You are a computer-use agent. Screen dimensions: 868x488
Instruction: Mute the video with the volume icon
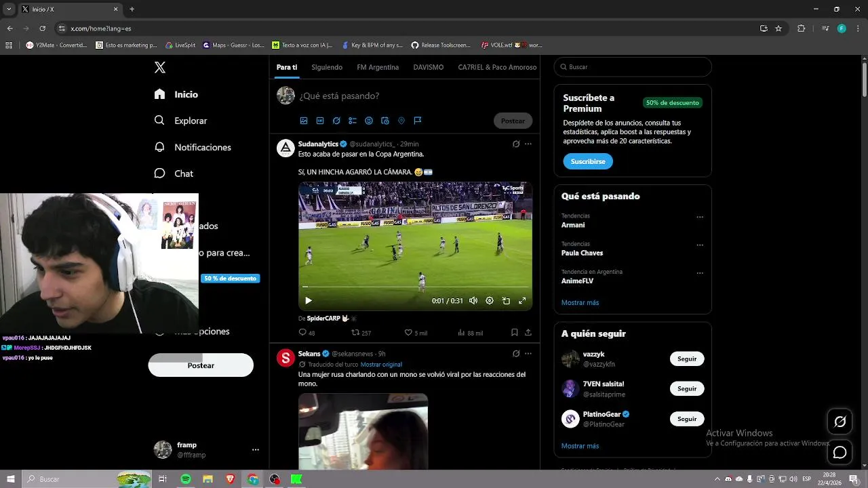tap(473, 301)
